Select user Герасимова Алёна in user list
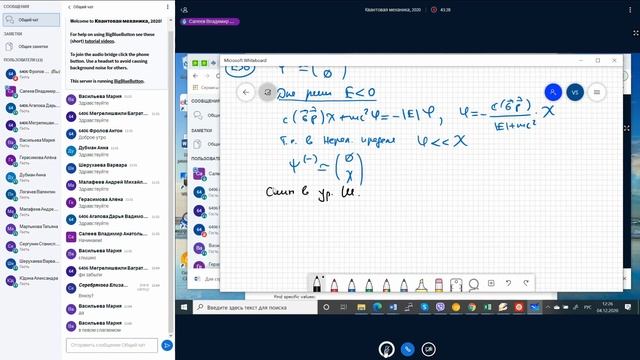The height and width of the screenshot is (360, 640). point(31,160)
